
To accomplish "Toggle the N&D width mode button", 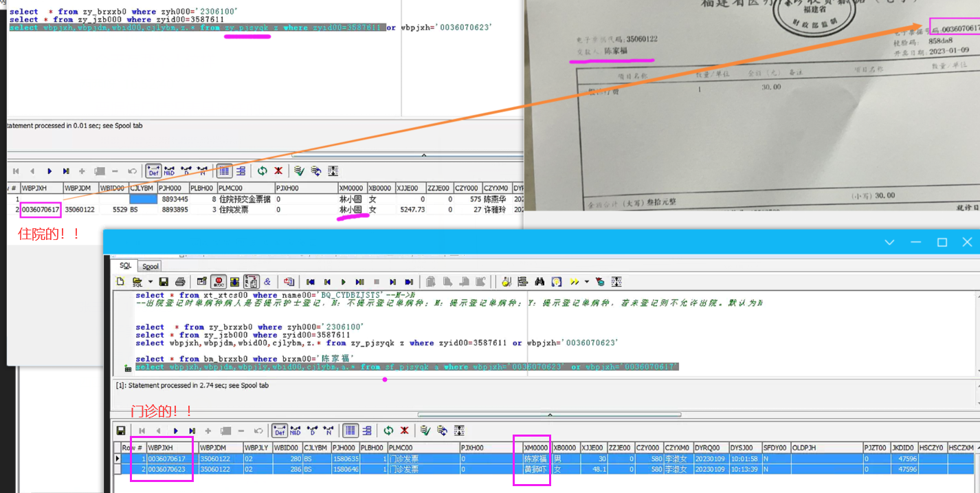I will pyautogui.click(x=296, y=430).
